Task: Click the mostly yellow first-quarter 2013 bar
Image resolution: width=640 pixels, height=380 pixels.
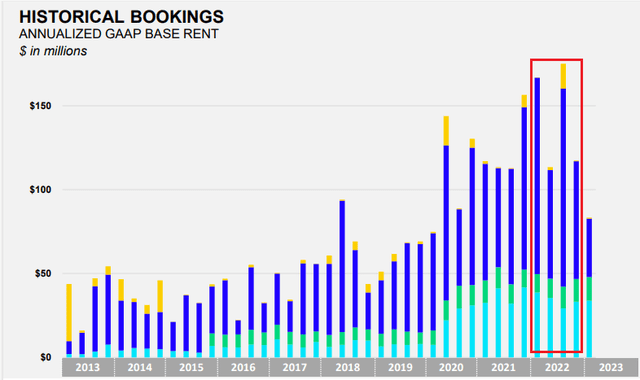Action: coord(69,321)
